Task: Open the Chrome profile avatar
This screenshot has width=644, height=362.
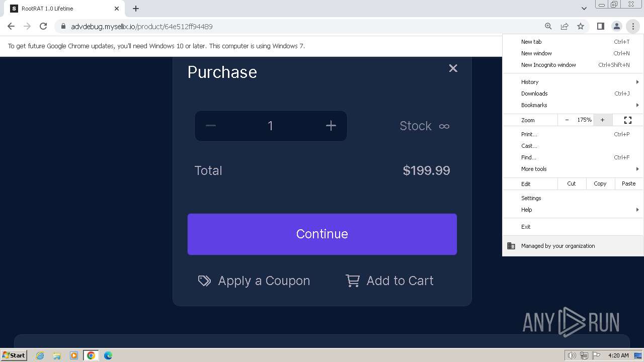Action: pyautogui.click(x=616, y=26)
